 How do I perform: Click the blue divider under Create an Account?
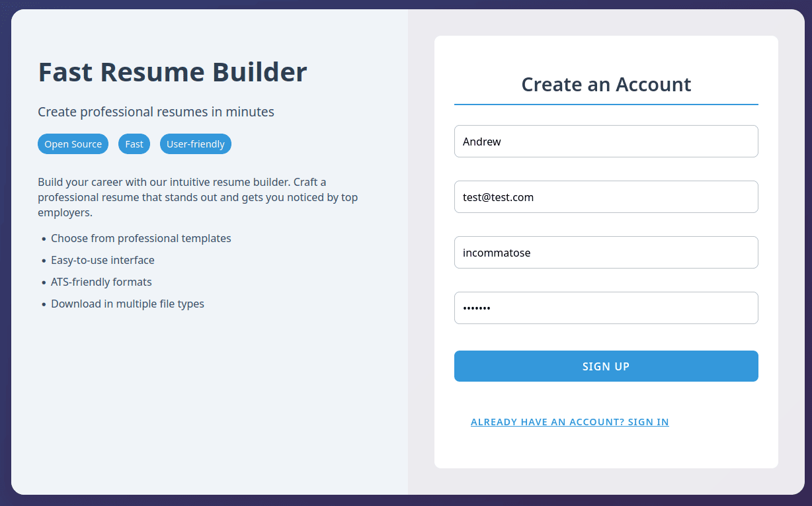(606, 105)
